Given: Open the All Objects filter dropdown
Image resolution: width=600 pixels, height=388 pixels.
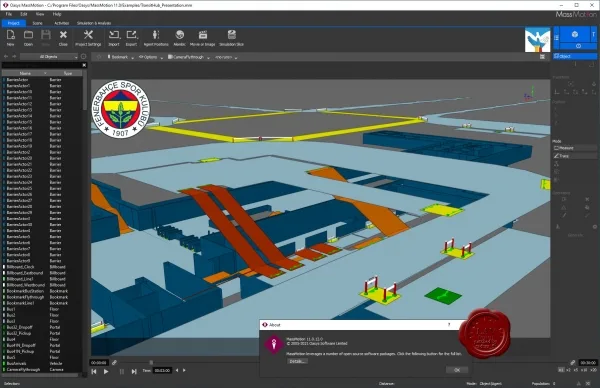Looking at the screenshot, I should point(49,57).
